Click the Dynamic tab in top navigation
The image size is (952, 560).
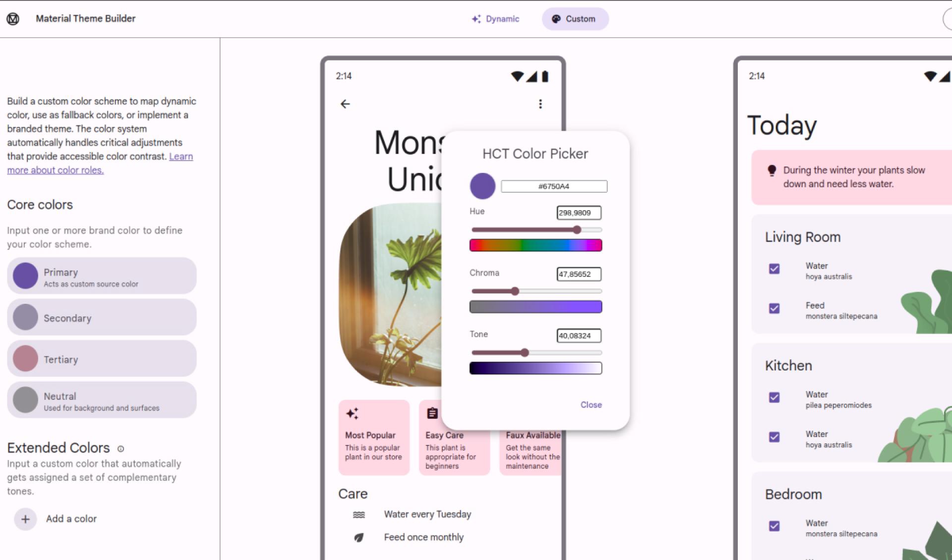tap(497, 19)
